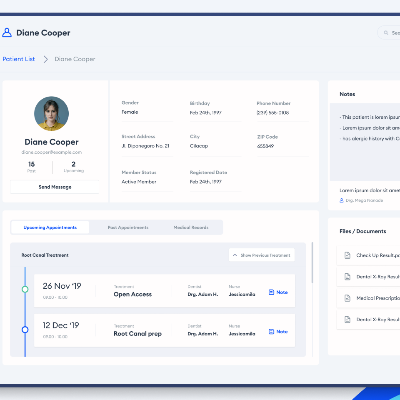Select Upcoming Appointments tab

(x=50, y=227)
